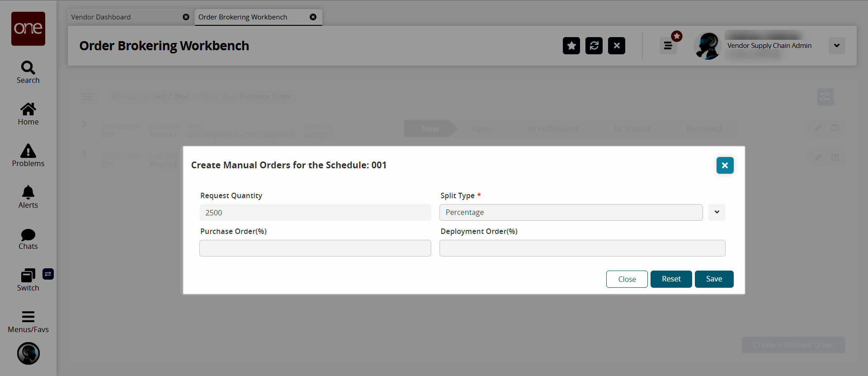
Task: Click the ONE logo in the sidebar
Action: point(28,29)
